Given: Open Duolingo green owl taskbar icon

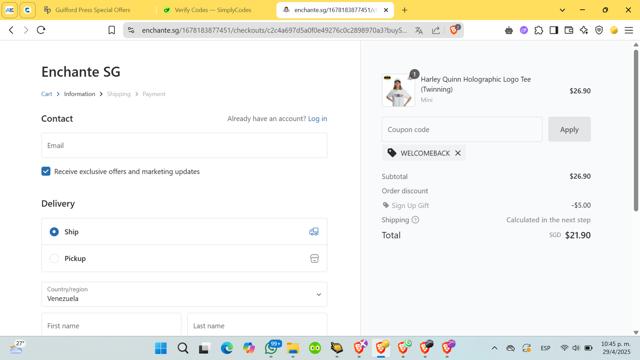Looking at the screenshot, I should tap(315, 348).
